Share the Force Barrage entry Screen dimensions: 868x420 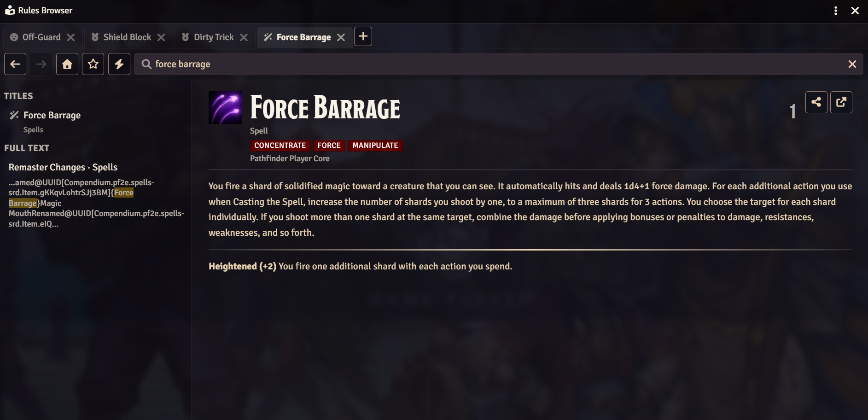pyautogui.click(x=816, y=102)
